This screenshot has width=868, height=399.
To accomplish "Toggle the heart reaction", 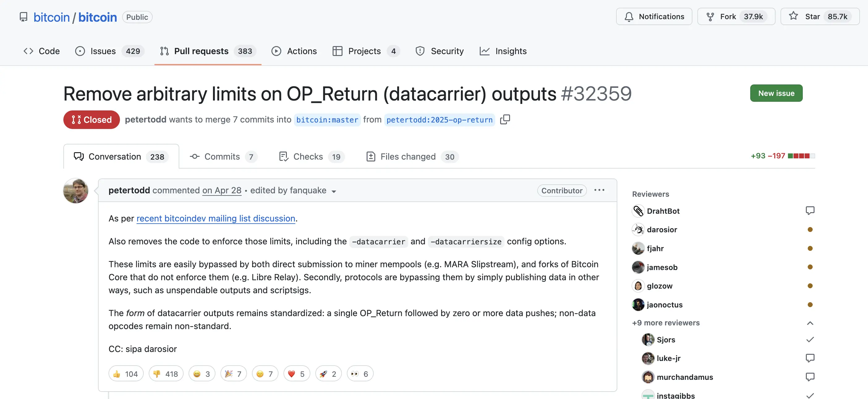I will [x=296, y=374].
